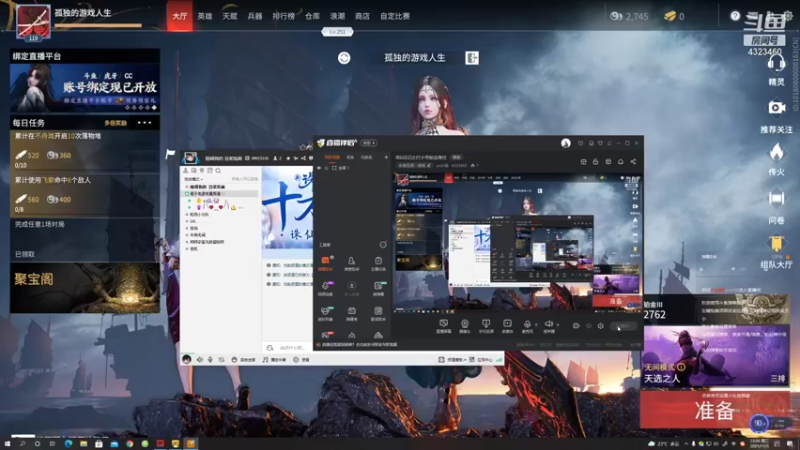Open the 推荐关注 video camera icon
The image size is (800, 450).
click(x=776, y=108)
